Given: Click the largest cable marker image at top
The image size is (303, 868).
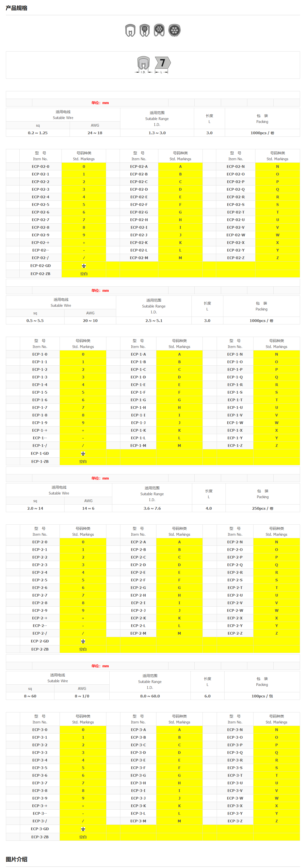Looking at the screenshot, I should pos(174,30).
